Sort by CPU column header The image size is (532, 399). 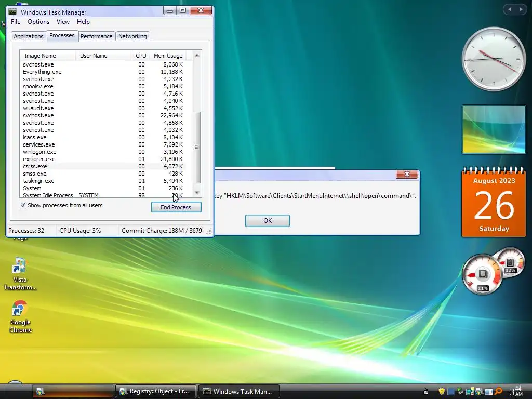pyautogui.click(x=140, y=56)
